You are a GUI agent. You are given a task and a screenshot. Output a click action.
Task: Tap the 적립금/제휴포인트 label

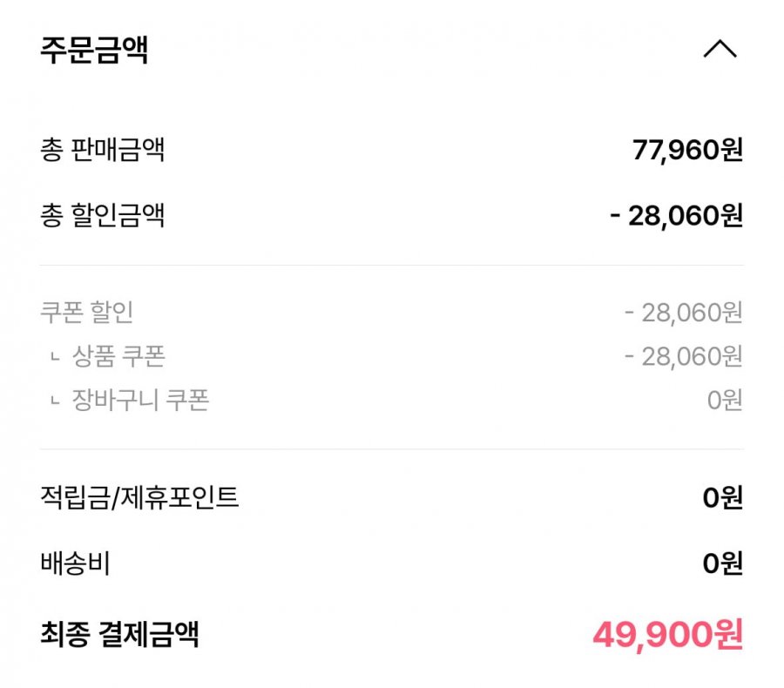(x=139, y=497)
